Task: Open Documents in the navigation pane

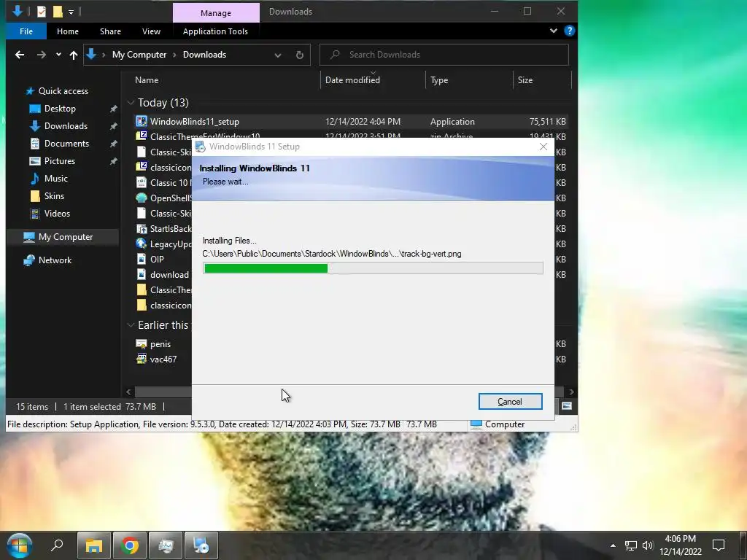Action: tap(66, 144)
